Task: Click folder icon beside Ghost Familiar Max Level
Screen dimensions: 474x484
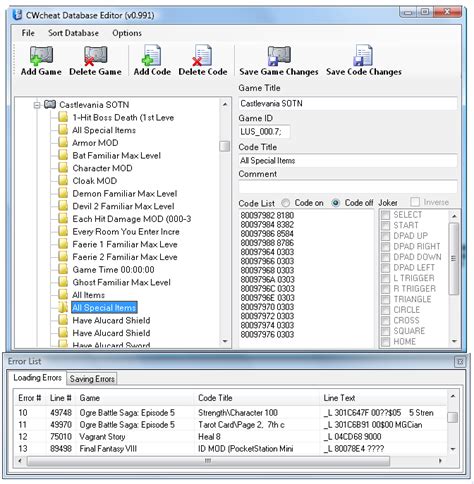Action: click(63, 282)
